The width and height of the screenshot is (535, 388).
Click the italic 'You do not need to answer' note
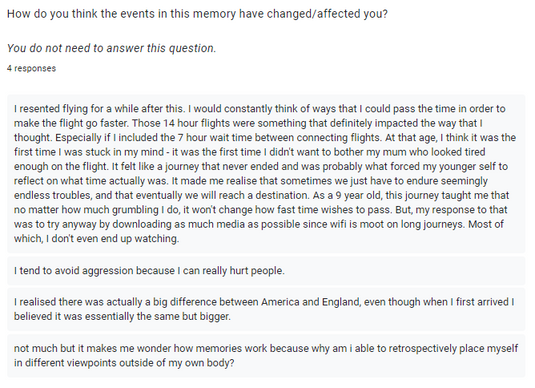click(111, 48)
